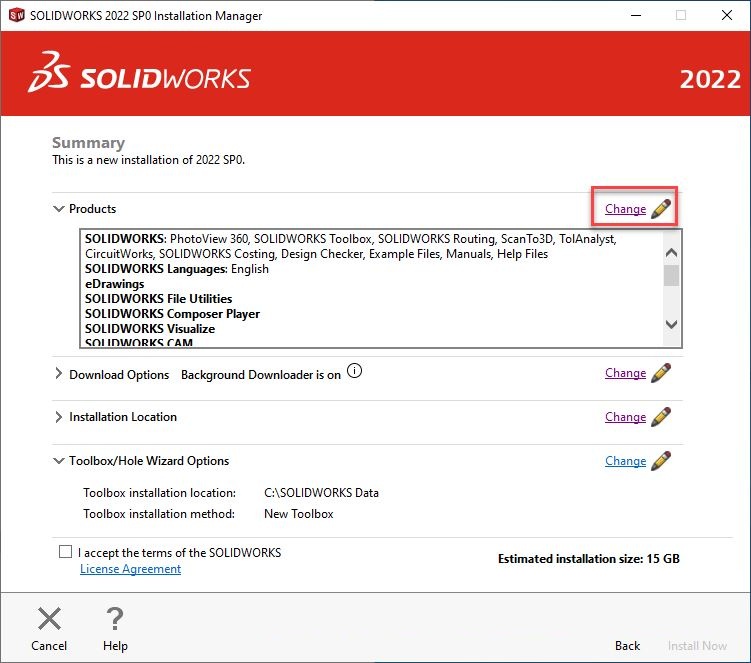Click the SOLIDWORKS title bar app icon
The height and width of the screenshot is (663, 751).
(17, 15)
